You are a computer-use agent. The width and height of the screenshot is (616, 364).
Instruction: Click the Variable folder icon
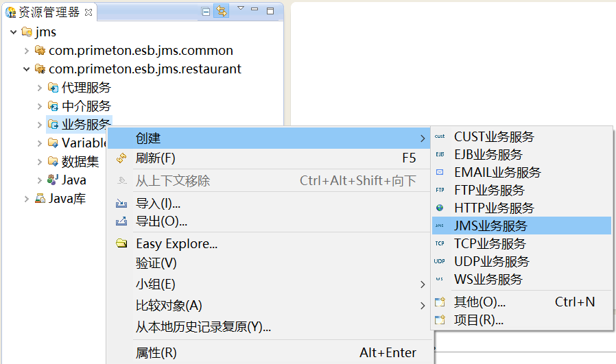53,143
